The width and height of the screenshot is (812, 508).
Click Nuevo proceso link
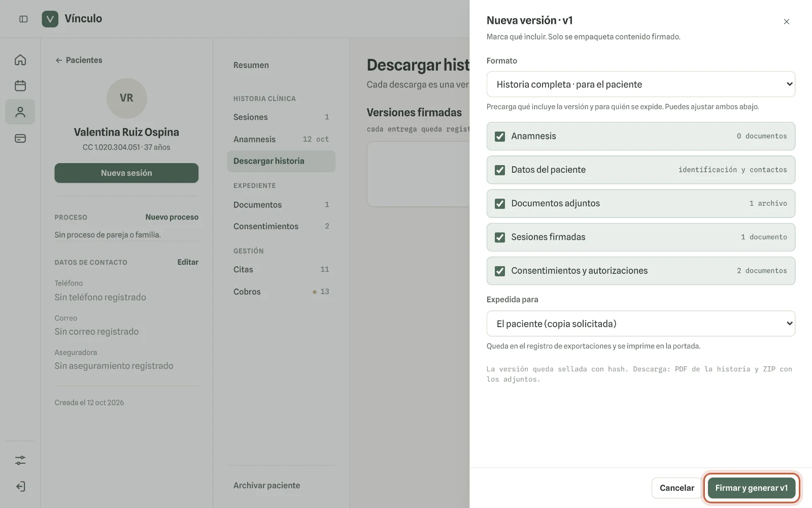click(172, 217)
